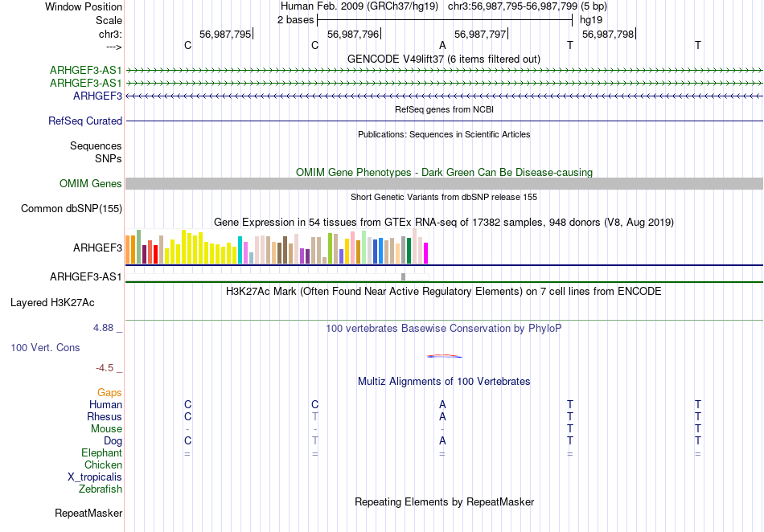Open Multiz Alignments of 100 Vertebrates title

tap(444, 382)
